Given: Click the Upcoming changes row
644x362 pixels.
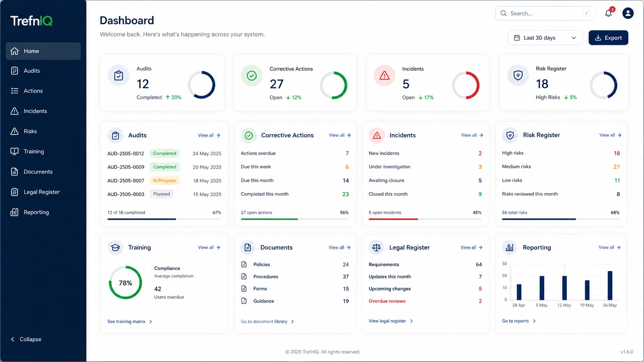Looking at the screenshot, I should [x=425, y=289].
